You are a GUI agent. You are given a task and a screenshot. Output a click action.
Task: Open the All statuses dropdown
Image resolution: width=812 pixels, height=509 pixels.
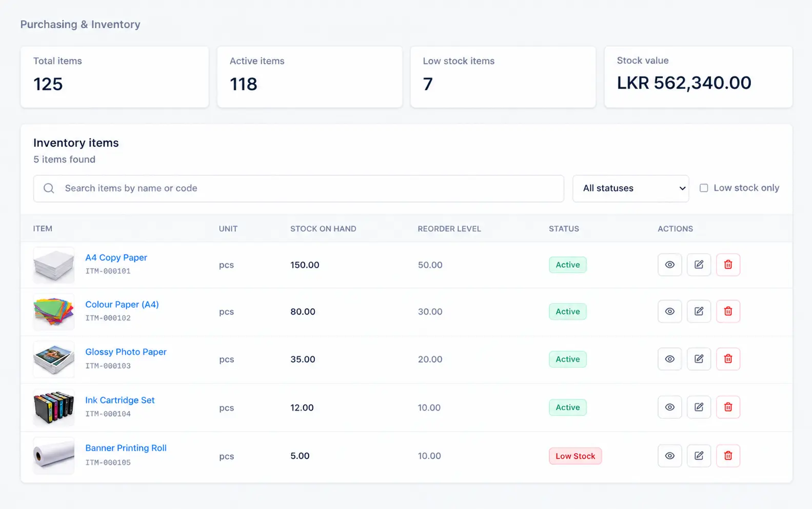click(x=630, y=188)
